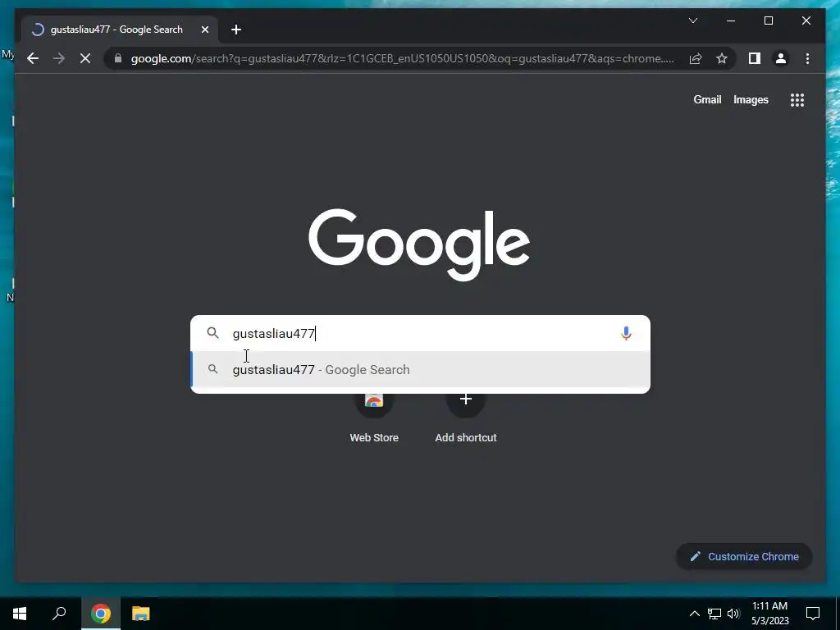840x630 pixels.
Task: Click the Google logo
Action: (x=419, y=244)
